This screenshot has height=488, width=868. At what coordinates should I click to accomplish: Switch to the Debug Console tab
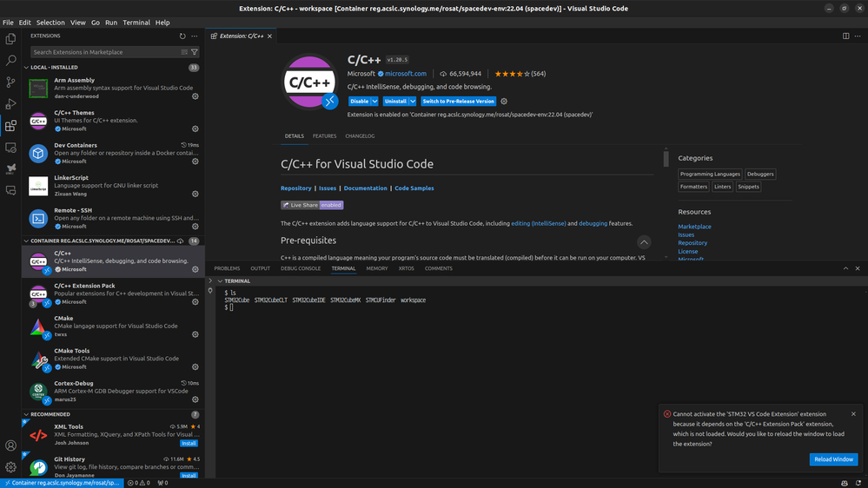click(x=301, y=268)
